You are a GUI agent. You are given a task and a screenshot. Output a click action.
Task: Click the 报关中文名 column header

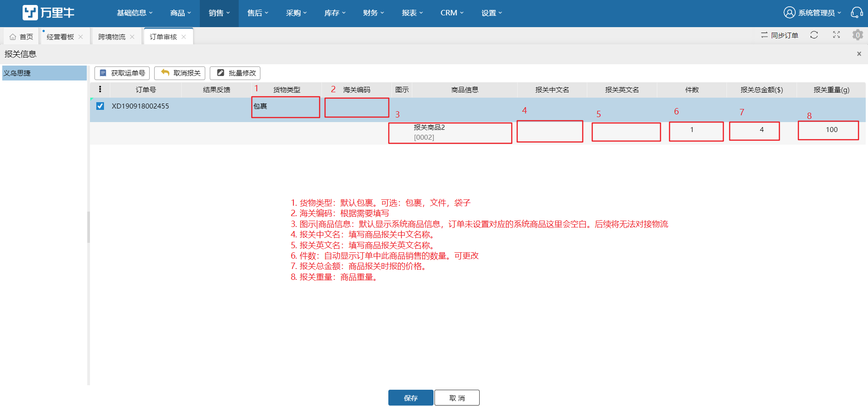552,90
